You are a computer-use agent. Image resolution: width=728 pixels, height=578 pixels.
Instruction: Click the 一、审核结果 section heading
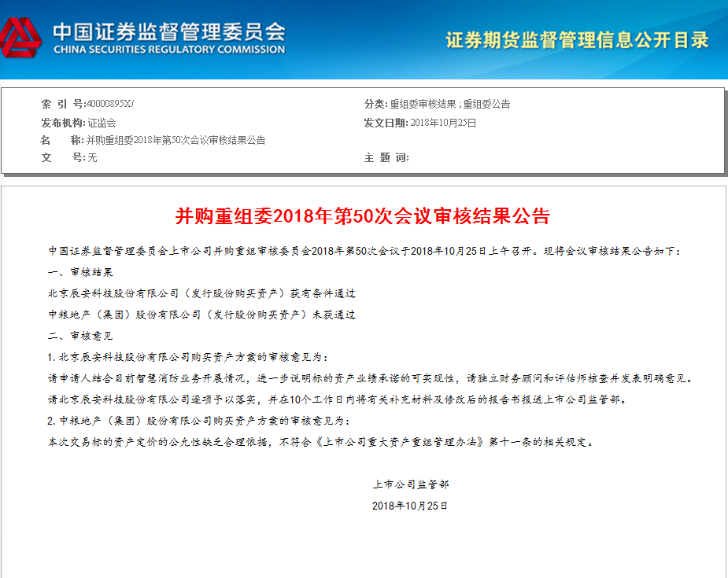[80, 272]
